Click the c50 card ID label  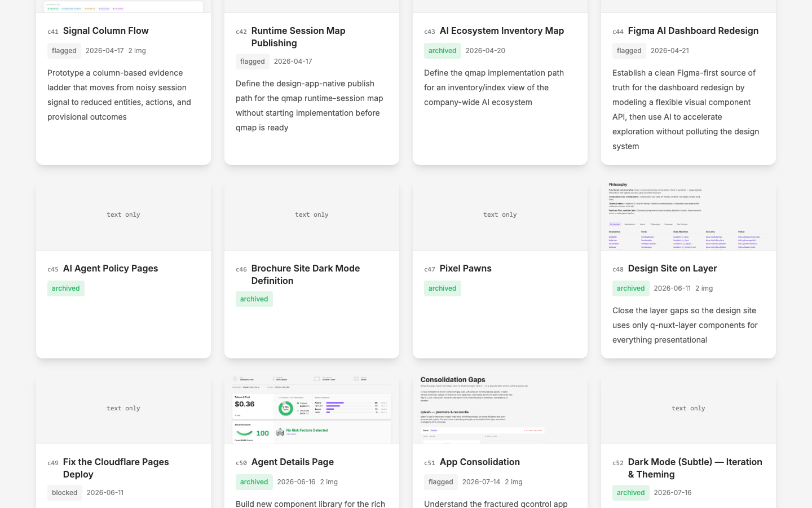pyautogui.click(x=241, y=463)
